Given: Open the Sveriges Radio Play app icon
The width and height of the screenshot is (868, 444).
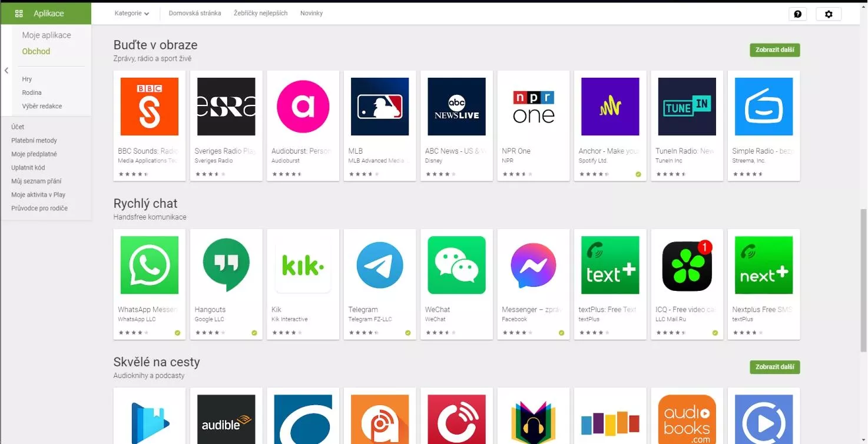Looking at the screenshot, I should coord(226,107).
